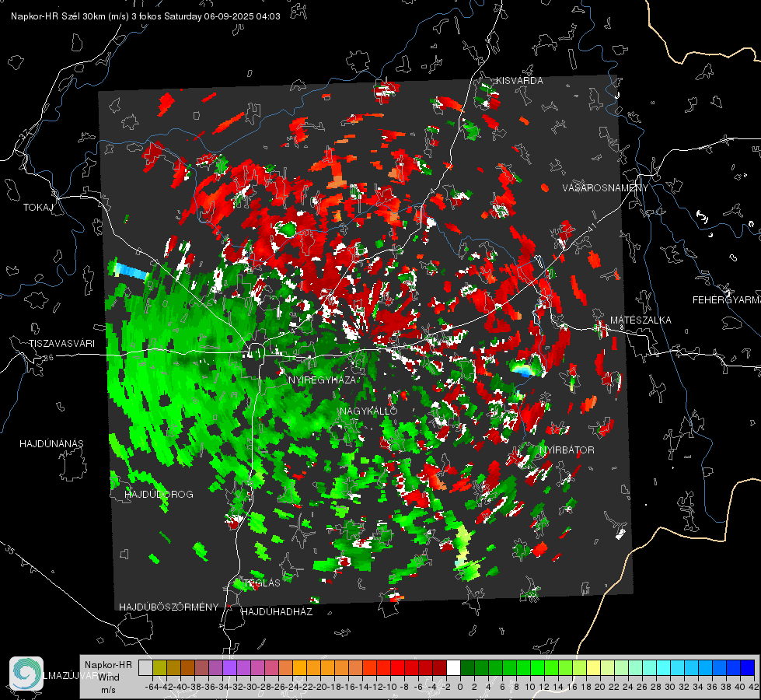The width and height of the screenshot is (761, 700).
Task: Click the NYÍRBÁTOR city label
Action: click(567, 450)
